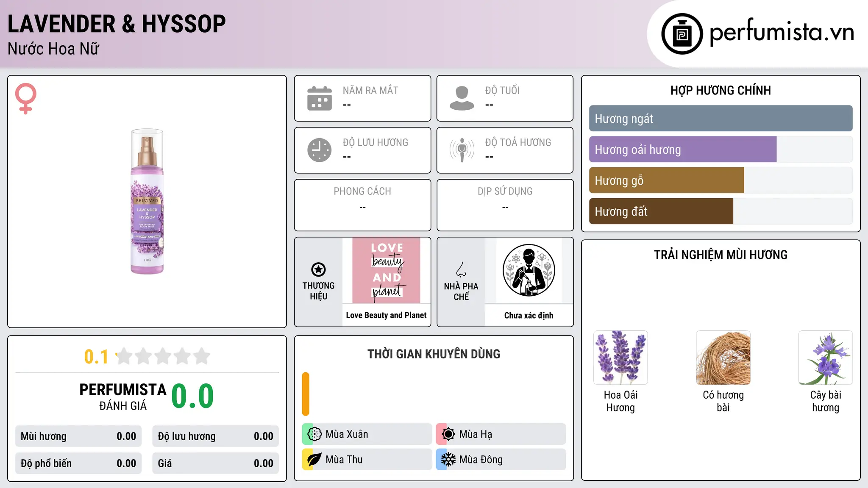Click the Chưa xác định perfumer label
The width and height of the screenshot is (868, 488).
[529, 315]
